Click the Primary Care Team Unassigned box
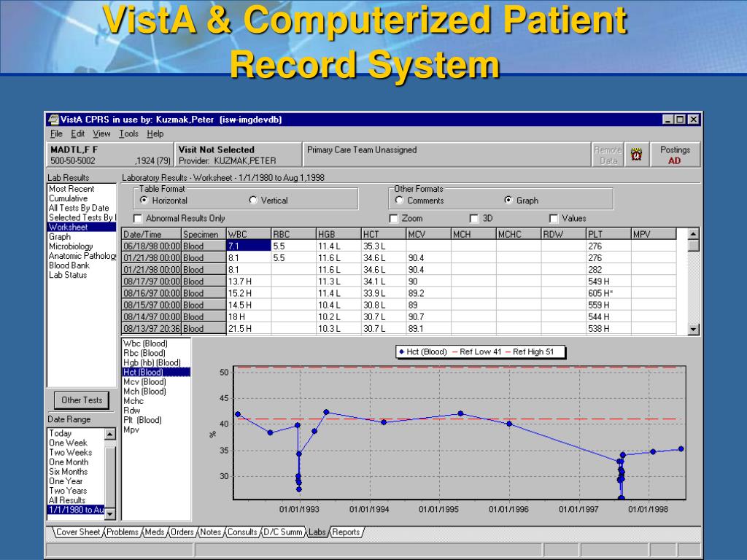This screenshot has height=560, width=747. pos(446,155)
